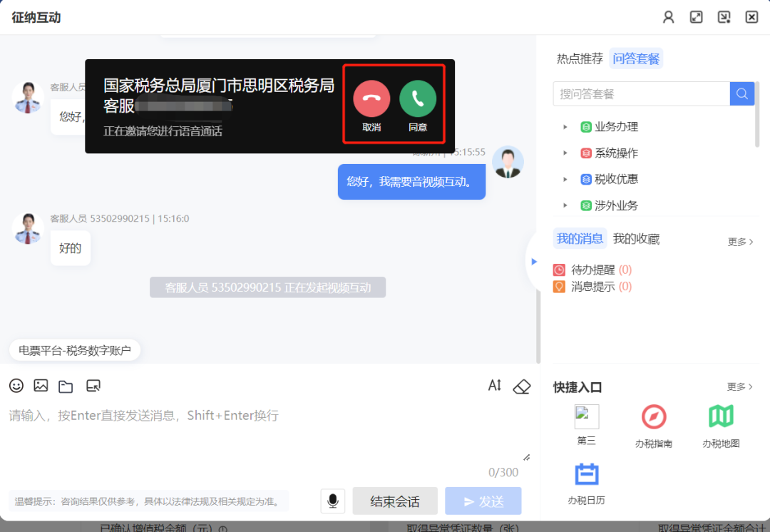The height and width of the screenshot is (532, 770).
Task: Click the shrink window icon in title bar
Action: tap(724, 17)
